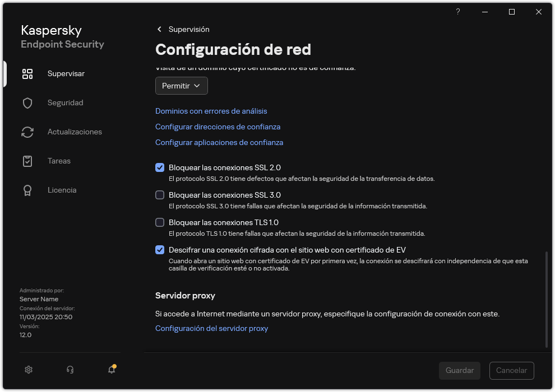Disable blocking of SSL 2.0 connections

[160, 167]
